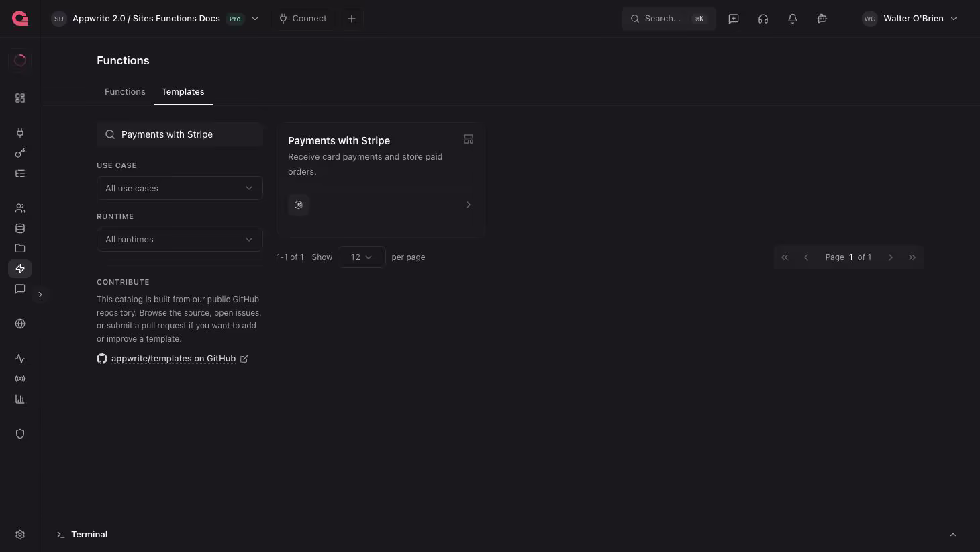Open Payments with Stripe card arrow

[469, 205]
